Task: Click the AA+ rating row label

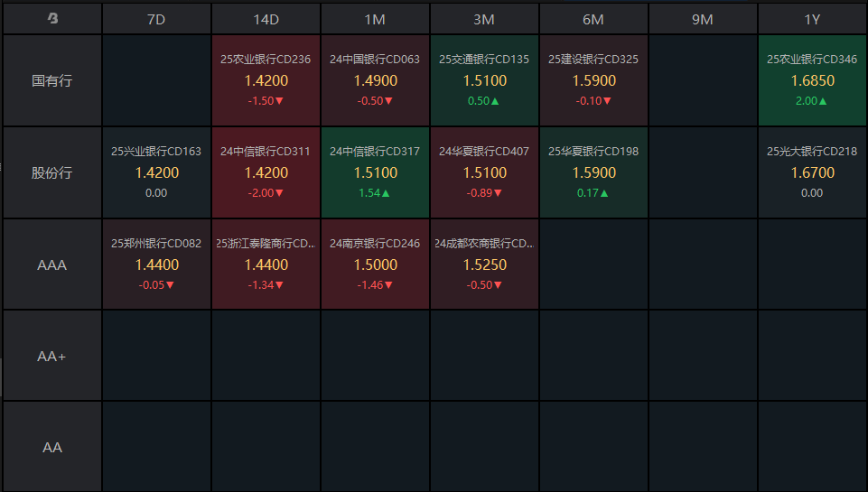Action: [52, 356]
